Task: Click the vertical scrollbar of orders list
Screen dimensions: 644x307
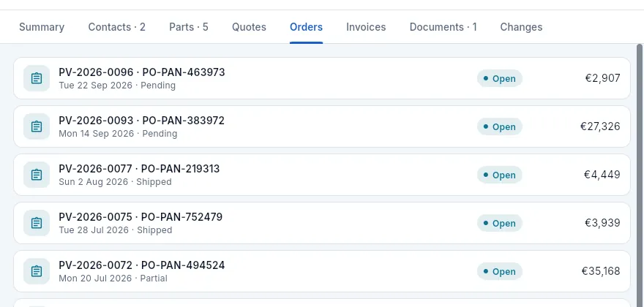Action: coord(640,175)
